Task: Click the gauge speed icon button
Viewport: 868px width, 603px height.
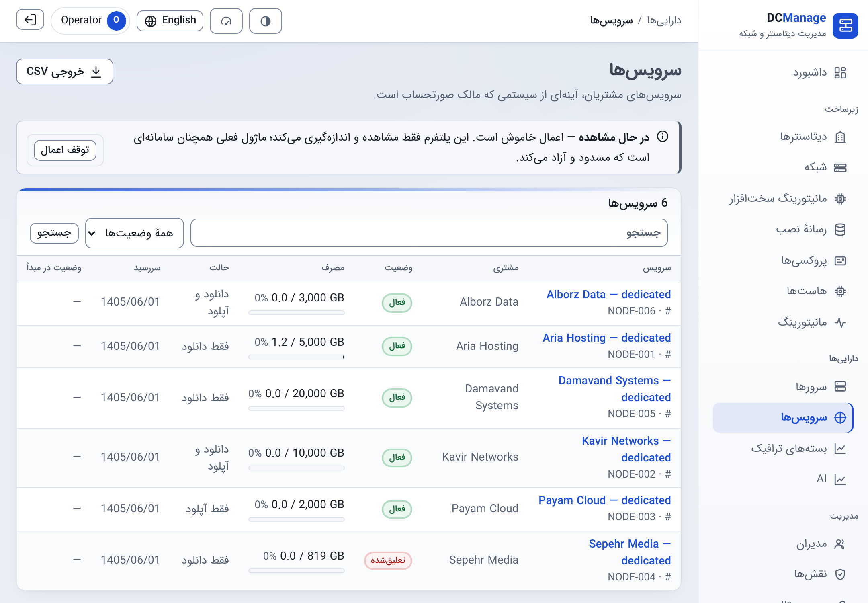Action: 226,21
